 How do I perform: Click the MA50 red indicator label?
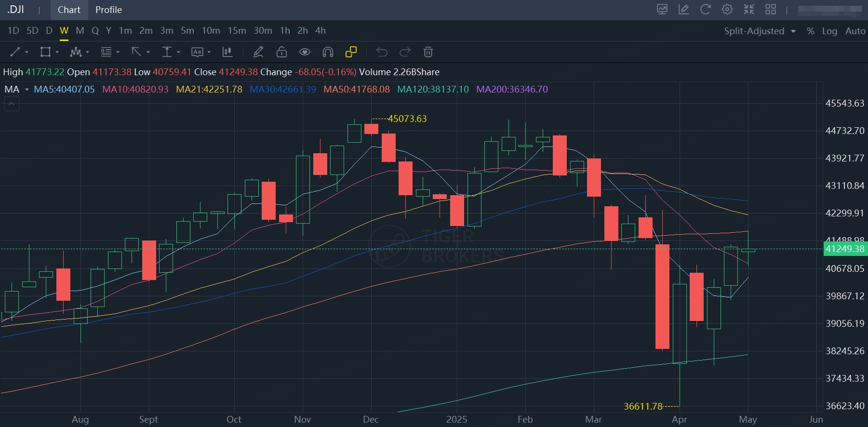pyautogui.click(x=356, y=89)
